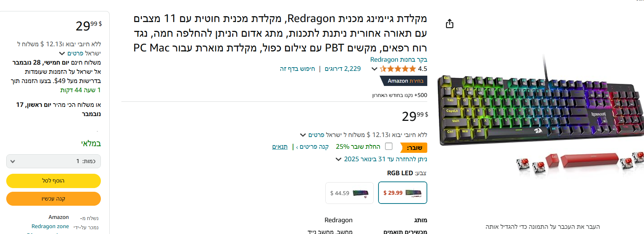The image size is (644, 234).
Task: Click the Redragon zone seller link
Action: 50,226
